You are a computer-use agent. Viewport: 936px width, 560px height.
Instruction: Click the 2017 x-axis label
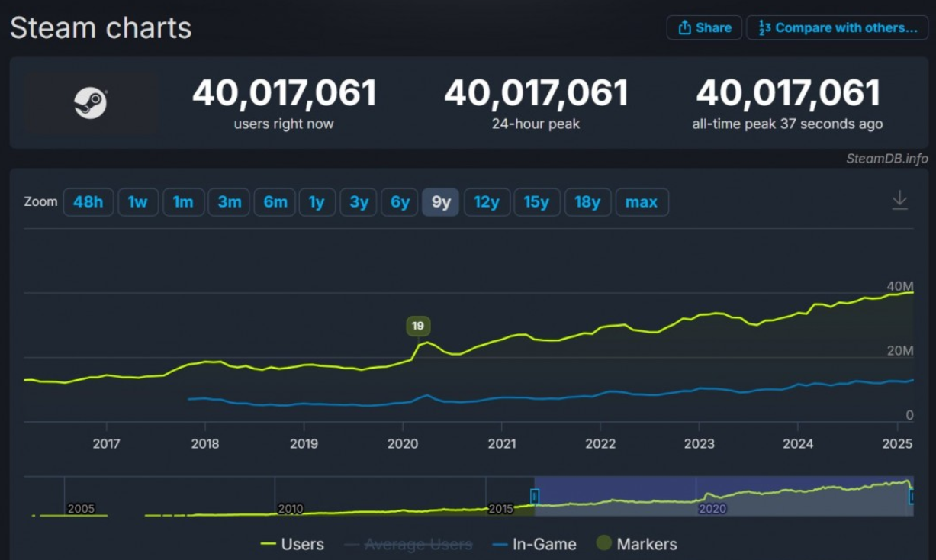click(106, 443)
